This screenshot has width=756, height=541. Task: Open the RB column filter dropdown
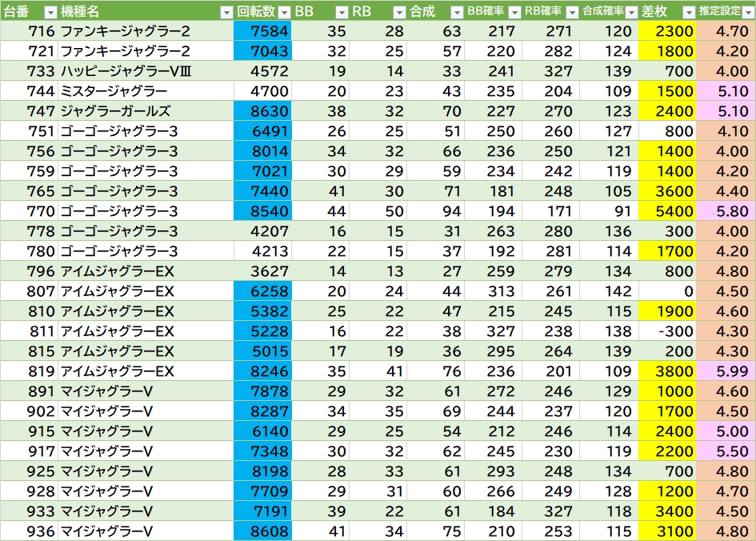[x=399, y=12]
